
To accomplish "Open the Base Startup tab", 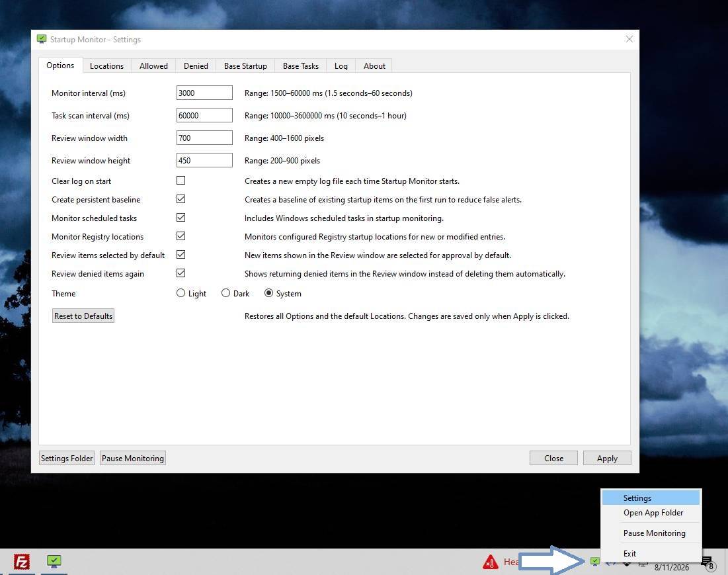I will click(x=245, y=66).
